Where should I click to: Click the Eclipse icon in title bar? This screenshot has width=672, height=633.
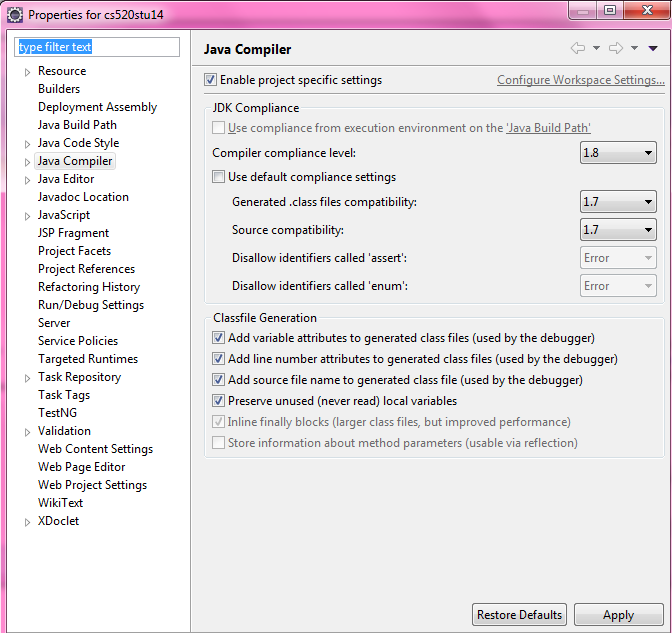click(15, 15)
